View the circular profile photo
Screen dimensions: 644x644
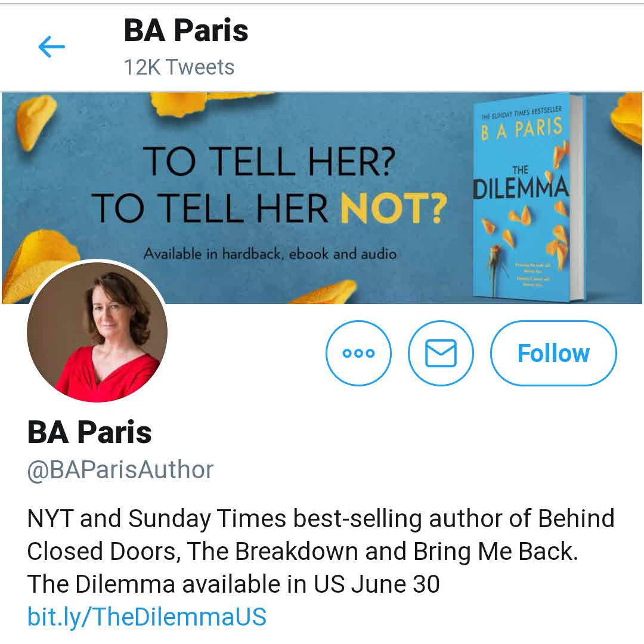97,330
